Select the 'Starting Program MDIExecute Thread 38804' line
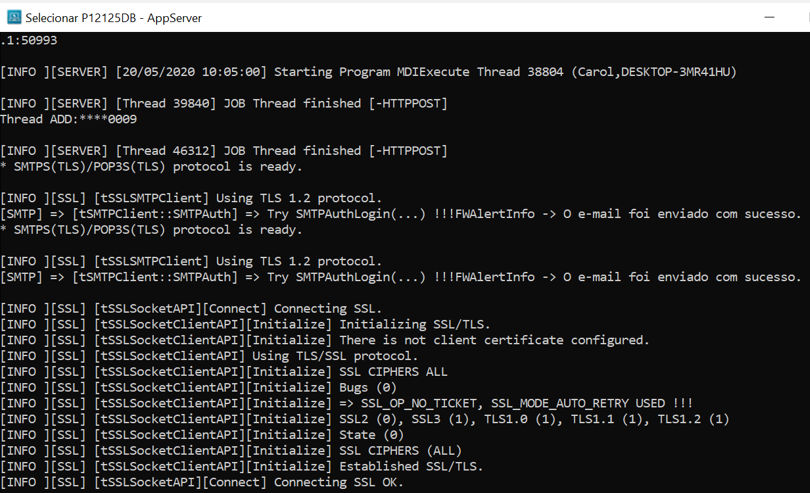Screen dimensions: 810x493 click(x=368, y=72)
